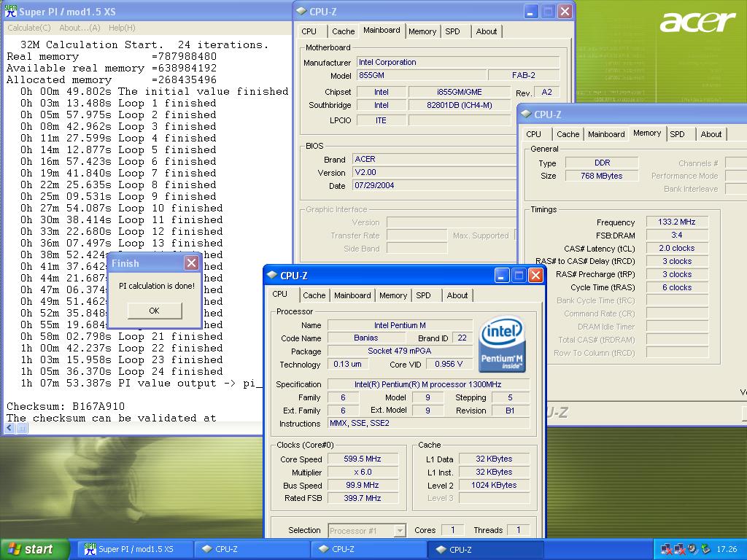Switch to Super PI / mod1.5 XS taskbar button
Screen dimensions: 747x560
pyautogui.click(x=135, y=549)
